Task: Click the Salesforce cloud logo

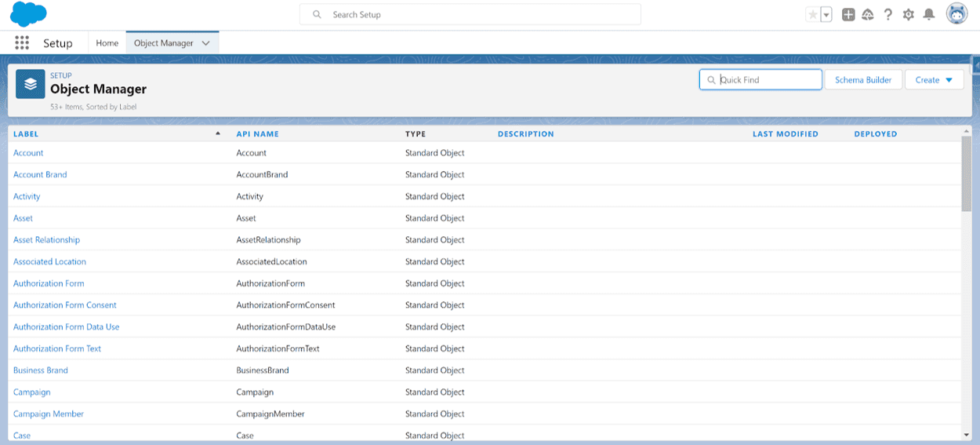Action: pyautogui.click(x=28, y=14)
